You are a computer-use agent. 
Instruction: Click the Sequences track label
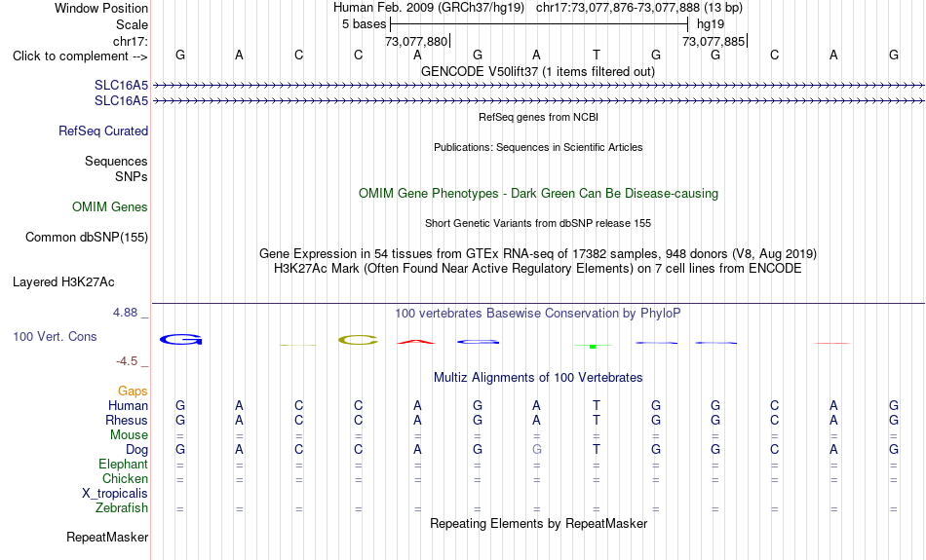[116, 161]
